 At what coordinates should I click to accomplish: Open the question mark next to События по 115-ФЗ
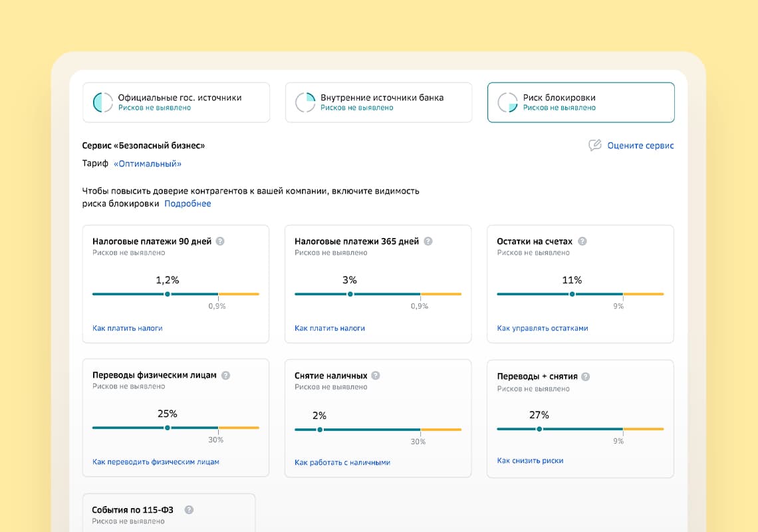click(189, 510)
